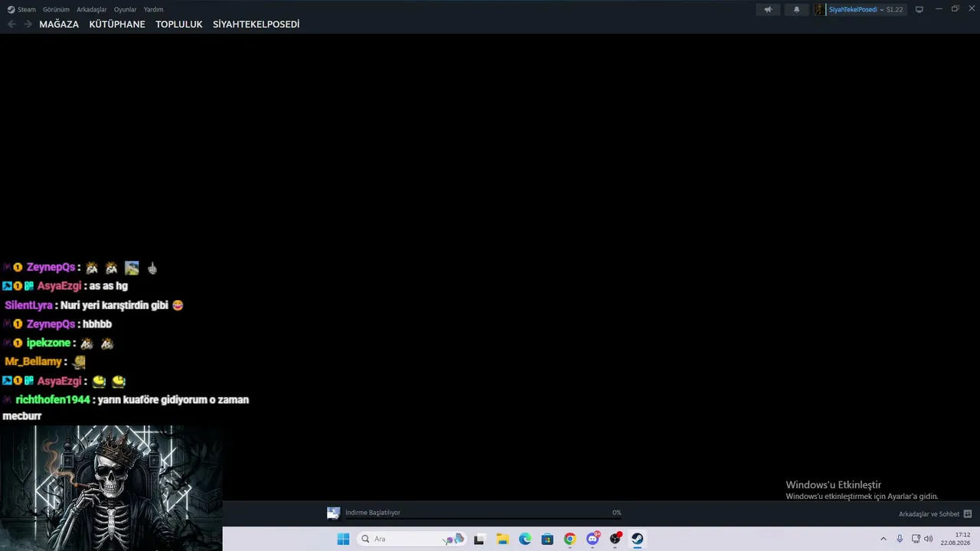
Task: Open Discord from the taskbar
Action: [x=593, y=539]
